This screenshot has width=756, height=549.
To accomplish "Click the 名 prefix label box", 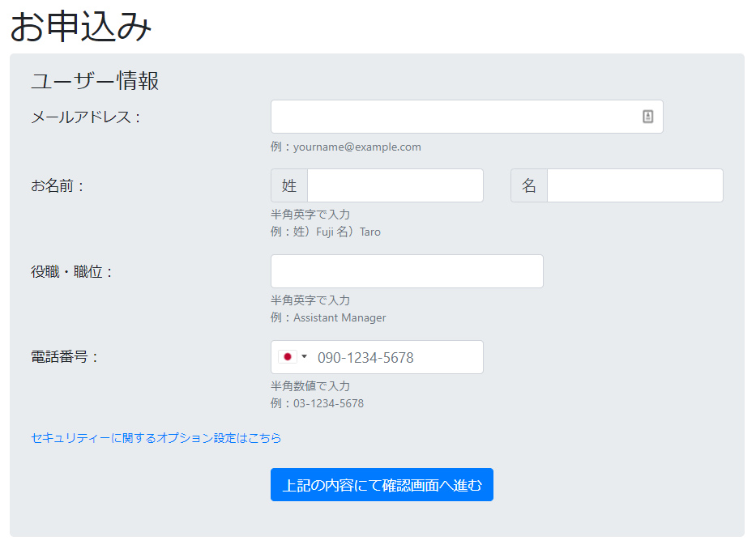I will tap(529, 185).
